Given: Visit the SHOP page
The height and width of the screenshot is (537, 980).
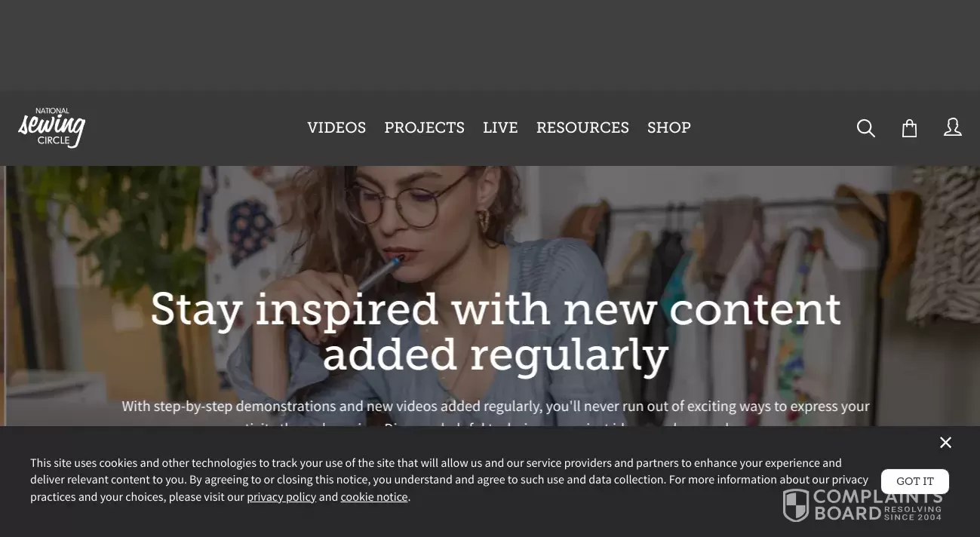Looking at the screenshot, I should (x=669, y=127).
